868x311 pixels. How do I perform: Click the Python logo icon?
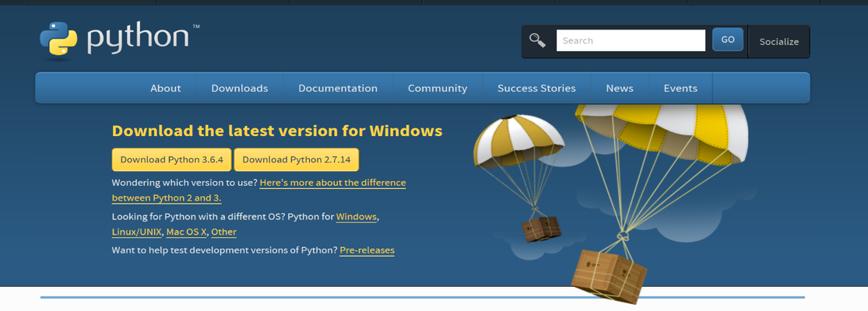point(58,38)
